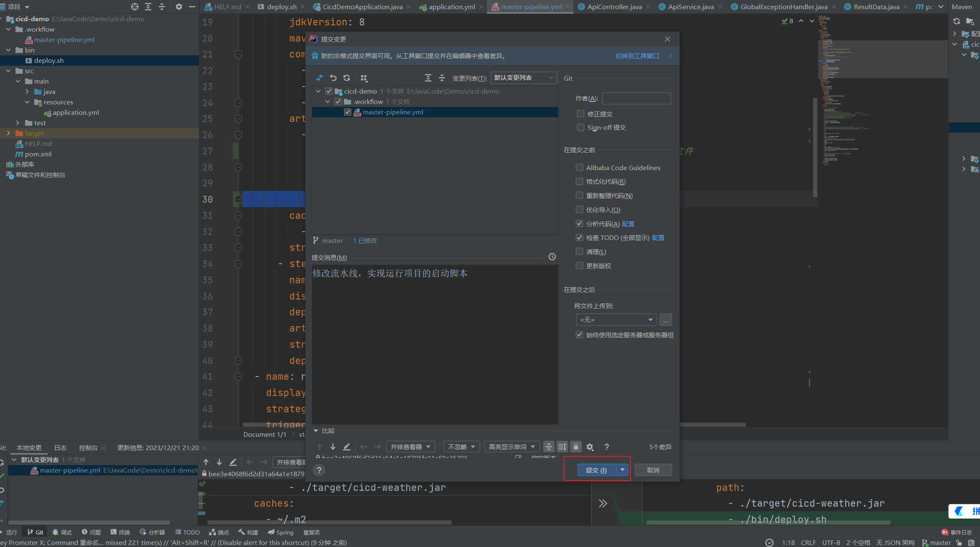Open the 控制台 tab in Git panel
The image size is (980, 547).
click(88, 448)
